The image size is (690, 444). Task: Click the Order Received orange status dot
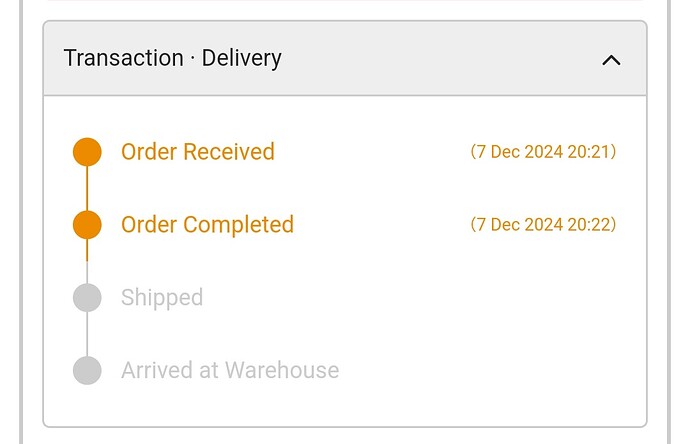[x=87, y=152]
